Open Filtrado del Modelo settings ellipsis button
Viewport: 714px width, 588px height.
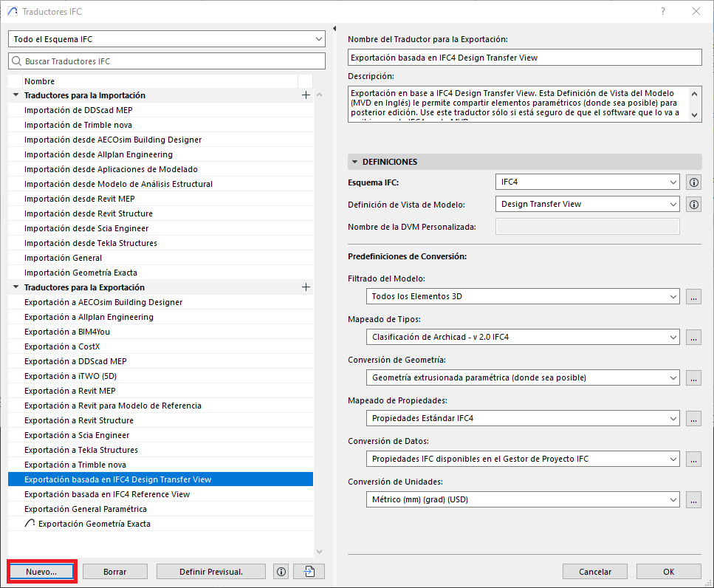693,296
